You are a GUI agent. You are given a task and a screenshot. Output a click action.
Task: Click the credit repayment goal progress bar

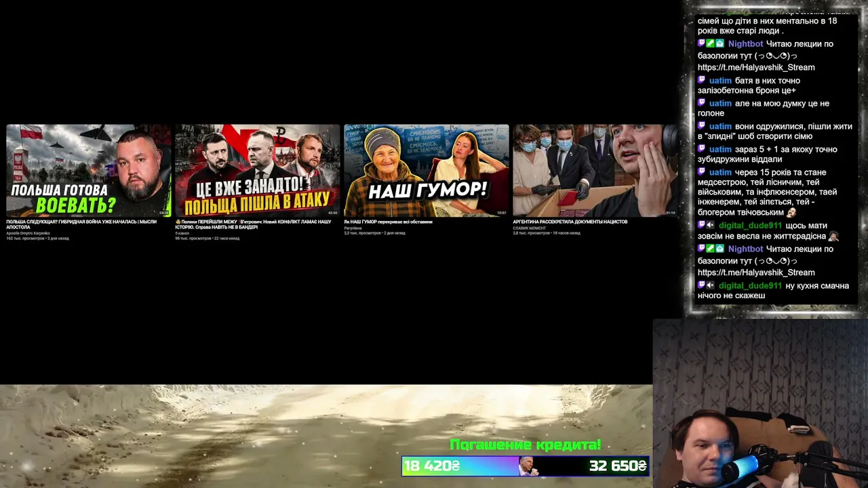[x=526, y=466]
